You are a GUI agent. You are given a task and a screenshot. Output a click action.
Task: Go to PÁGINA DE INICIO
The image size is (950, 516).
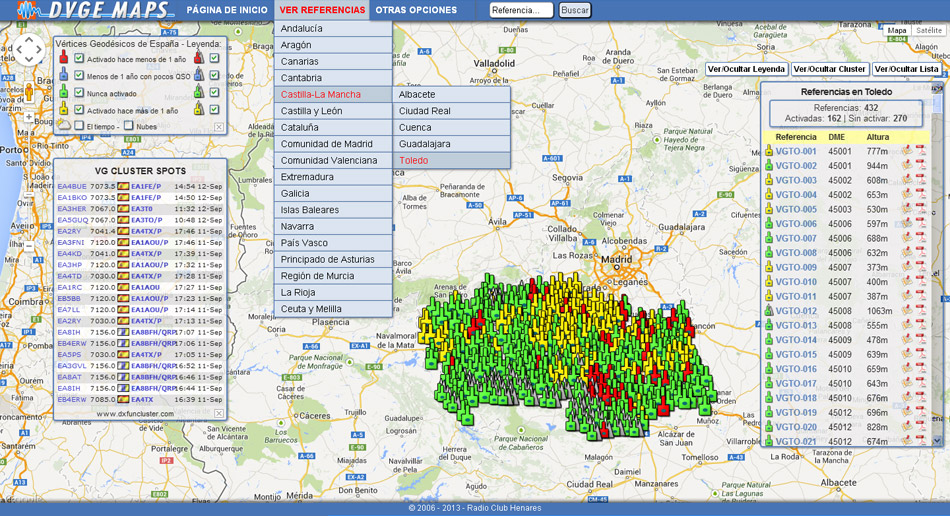pos(227,10)
